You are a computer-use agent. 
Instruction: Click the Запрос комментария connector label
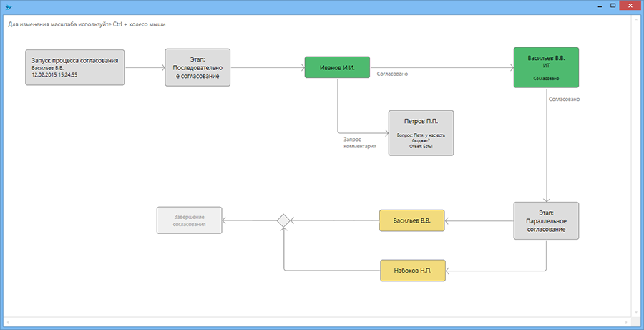click(x=360, y=142)
